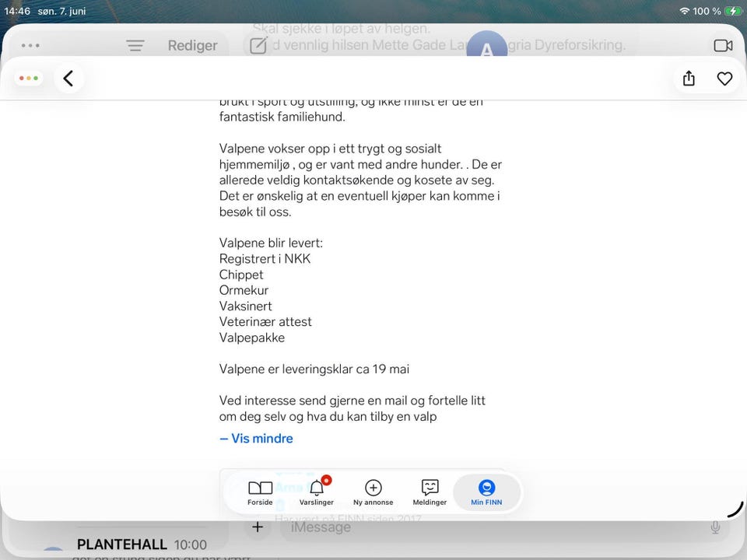Image resolution: width=747 pixels, height=560 pixels.
Task: Select text 'Veterinær attest'
Action: point(265,322)
